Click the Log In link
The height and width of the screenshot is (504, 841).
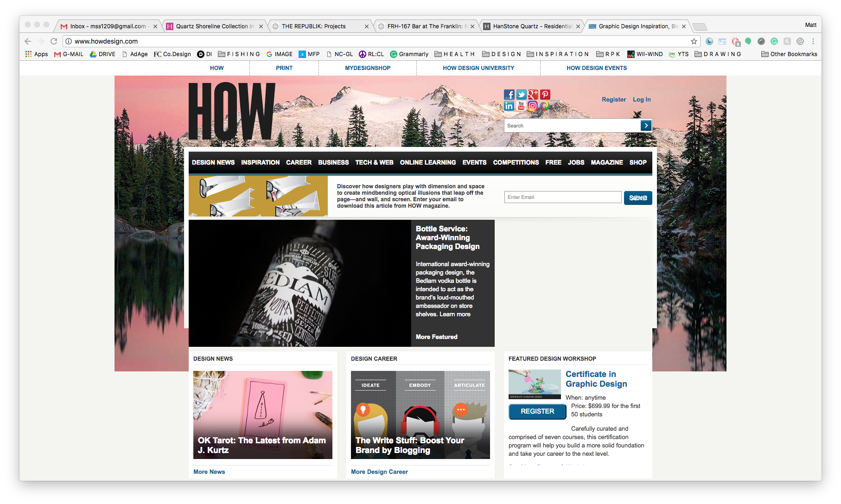(642, 100)
